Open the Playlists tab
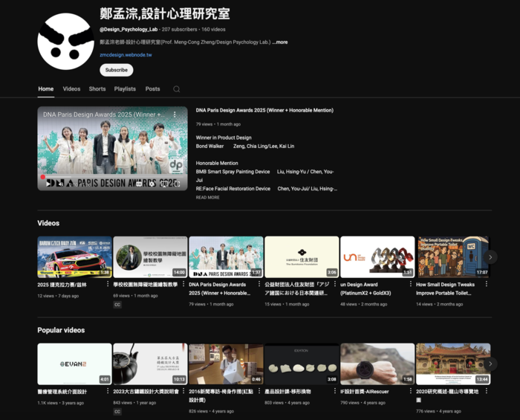This screenshot has width=520, height=420. pos(125,89)
